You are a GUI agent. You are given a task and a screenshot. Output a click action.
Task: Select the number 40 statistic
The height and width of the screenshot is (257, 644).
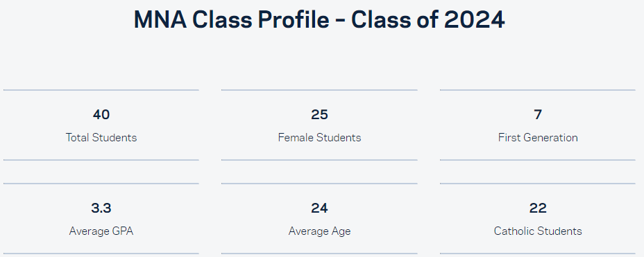(101, 115)
